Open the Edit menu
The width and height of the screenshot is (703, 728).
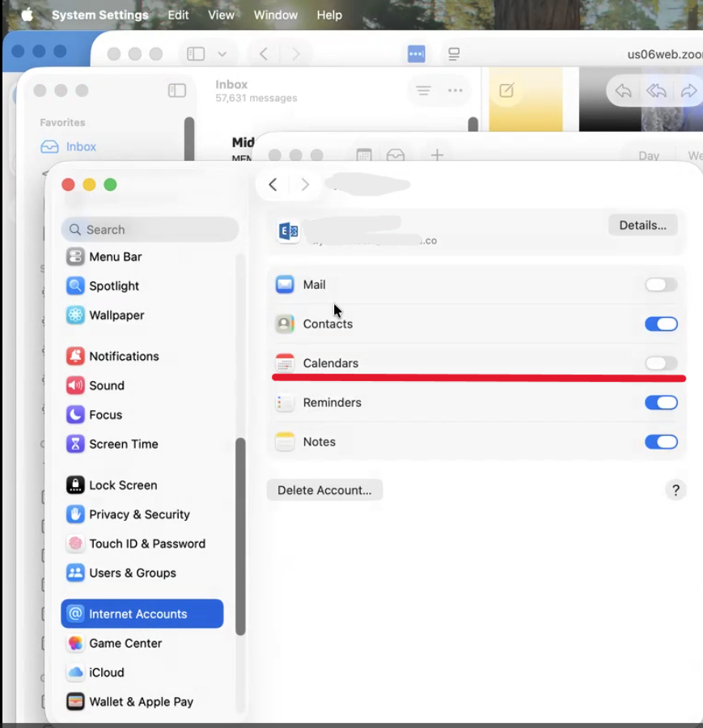click(178, 15)
